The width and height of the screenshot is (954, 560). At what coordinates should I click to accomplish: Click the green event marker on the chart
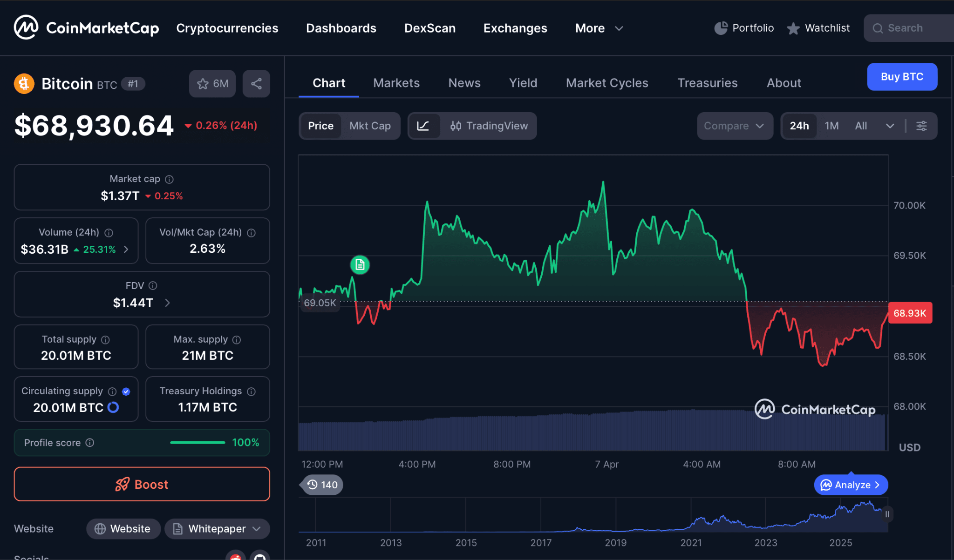(359, 265)
